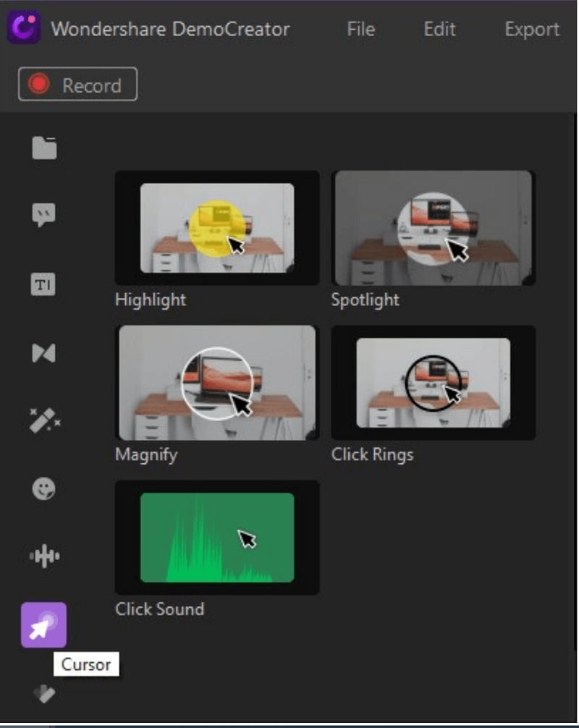Open the Audio waveform icon in sidebar
This screenshot has width=579, height=728.
pyautogui.click(x=45, y=556)
